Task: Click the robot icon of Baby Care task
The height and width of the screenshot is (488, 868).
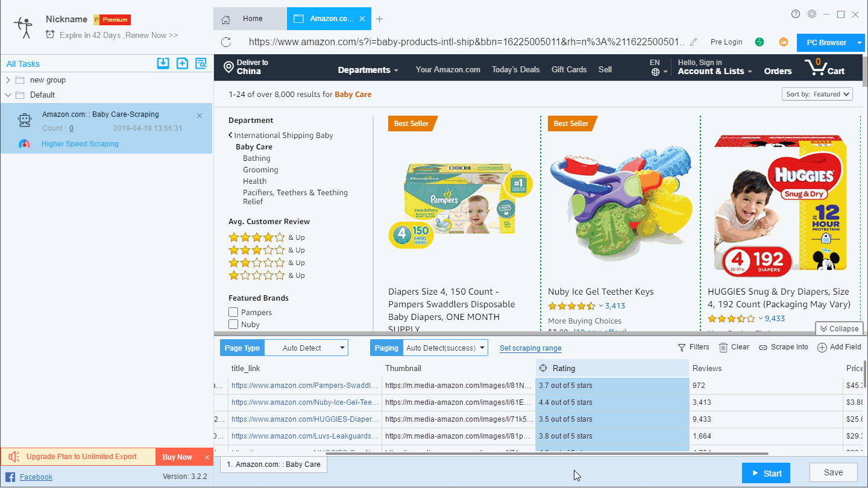Action: [x=25, y=120]
